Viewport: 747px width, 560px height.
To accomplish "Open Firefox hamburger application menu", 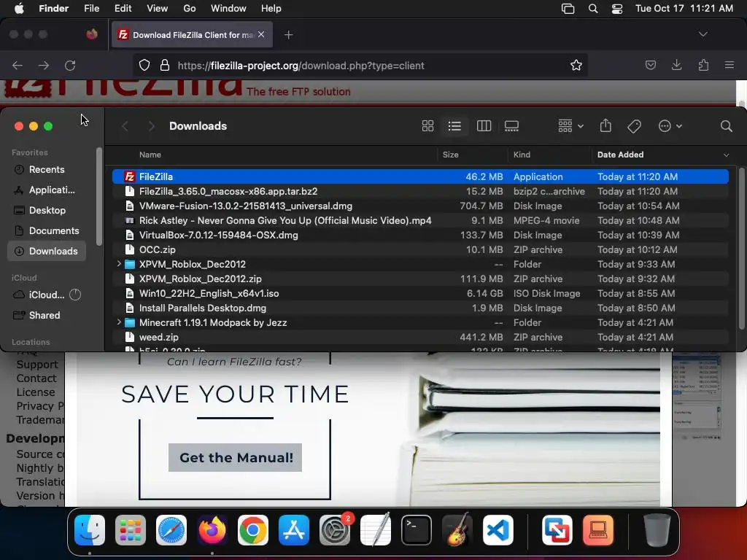I will pyautogui.click(x=729, y=65).
